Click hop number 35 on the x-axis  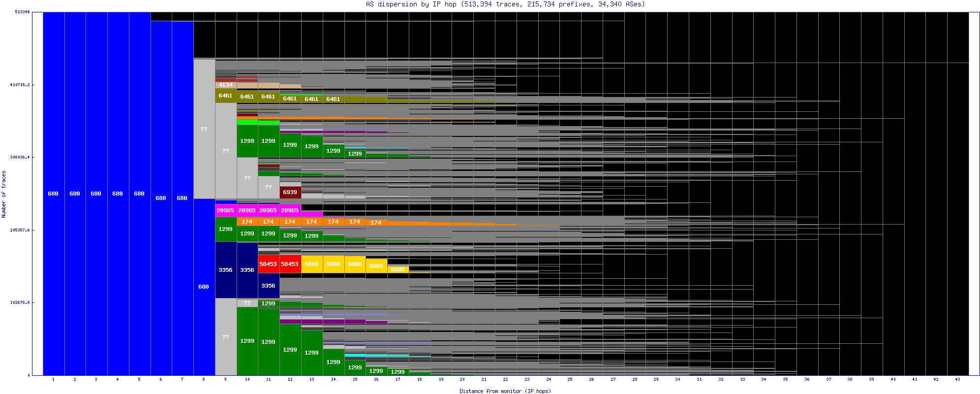[786, 379]
